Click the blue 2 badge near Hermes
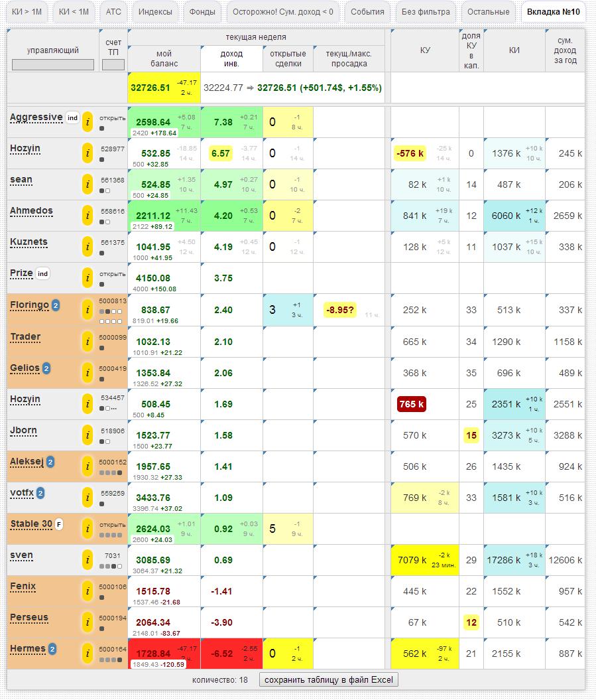The width and height of the screenshot is (596, 700). (52, 649)
